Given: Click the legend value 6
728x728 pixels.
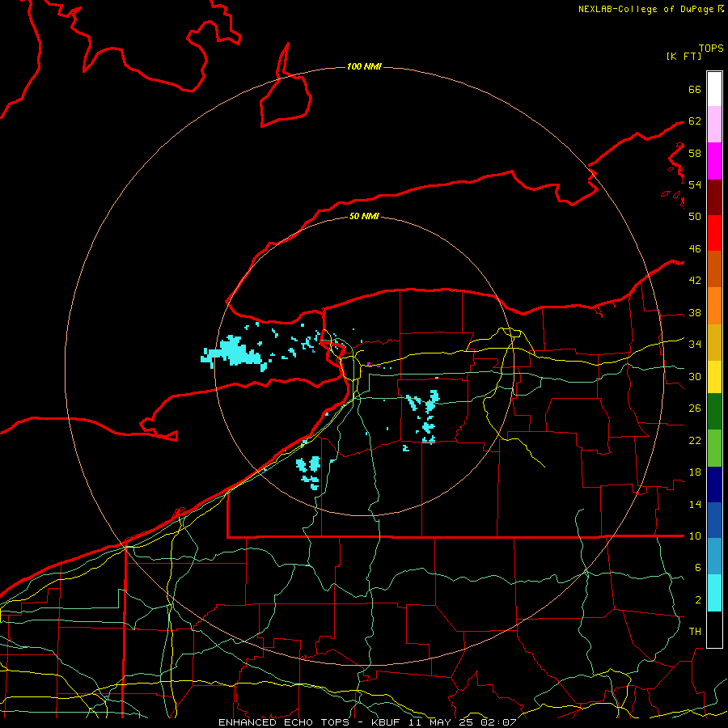Looking at the screenshot, I should (697, 568).
